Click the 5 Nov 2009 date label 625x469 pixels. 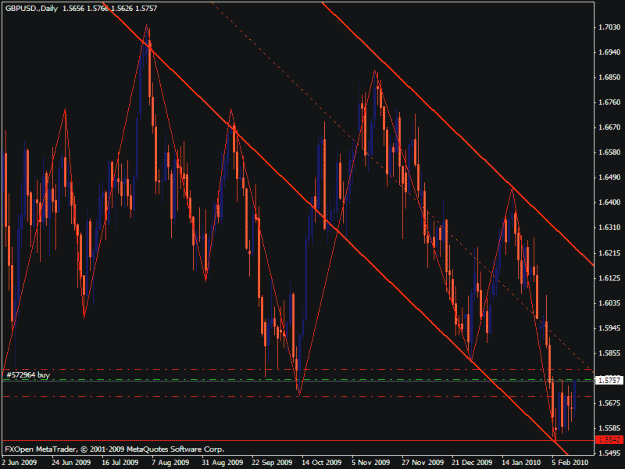(371, 462)
